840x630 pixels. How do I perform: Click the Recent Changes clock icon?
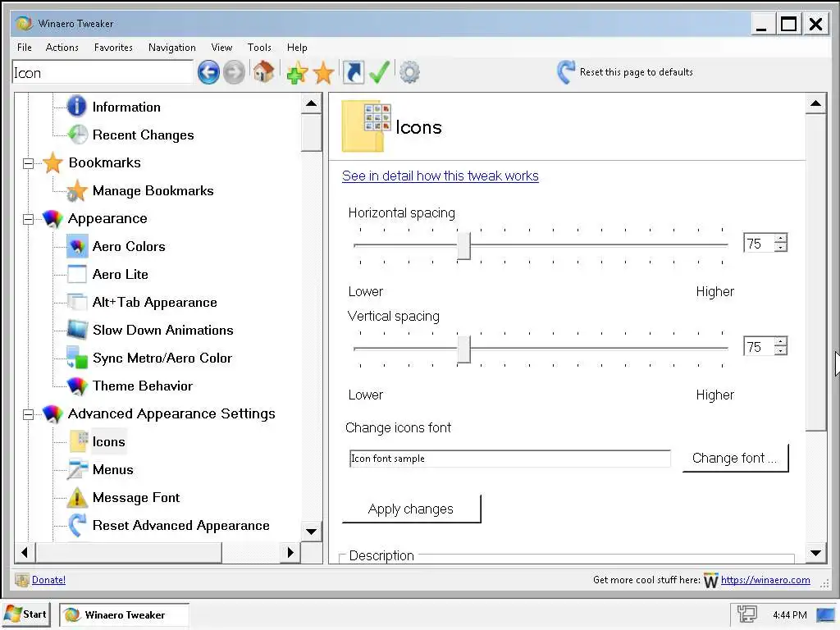click(78, 135)
